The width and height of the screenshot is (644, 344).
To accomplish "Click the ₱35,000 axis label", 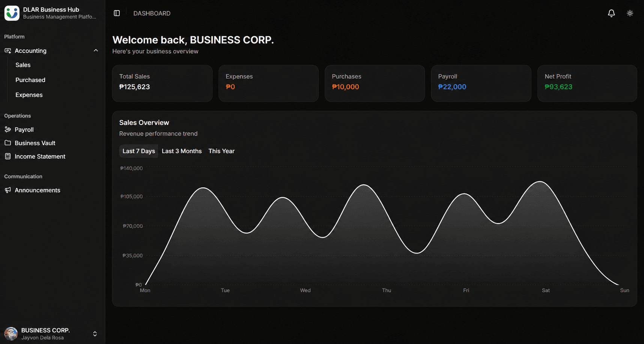I will (x=132, y=255).
